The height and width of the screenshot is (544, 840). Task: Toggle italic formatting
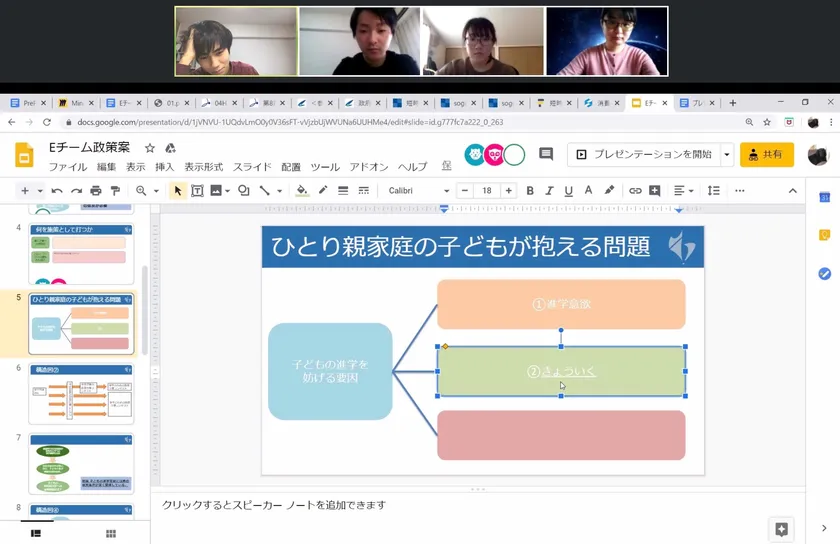click(x=549, y=190)
